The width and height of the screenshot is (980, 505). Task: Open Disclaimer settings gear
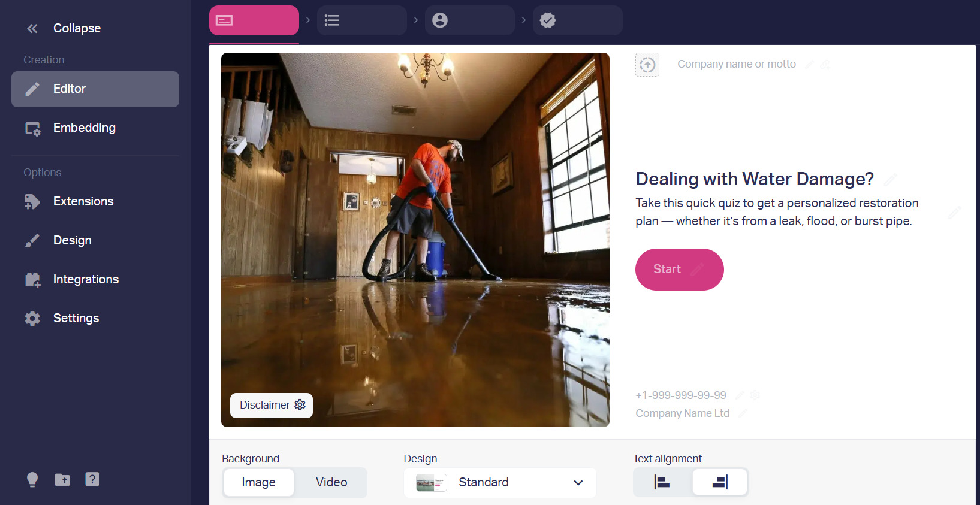pos(300,405)
